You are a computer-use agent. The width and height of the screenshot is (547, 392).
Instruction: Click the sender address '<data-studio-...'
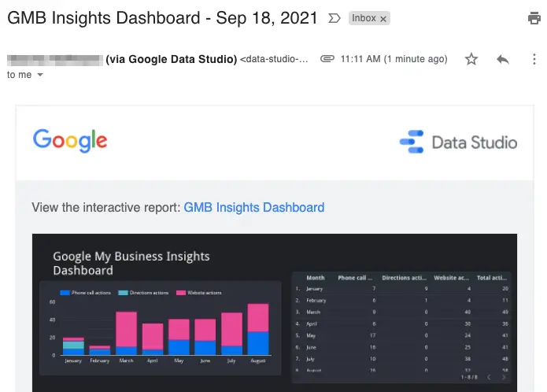pos(274,59)
